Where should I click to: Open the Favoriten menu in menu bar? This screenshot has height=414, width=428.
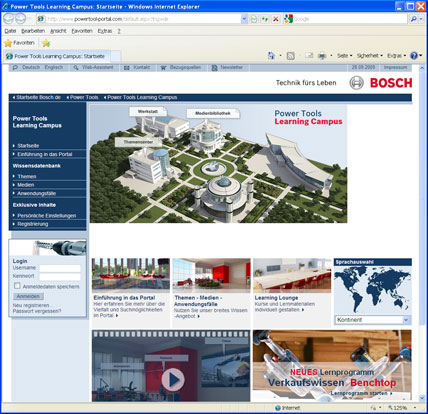point(82,31)
